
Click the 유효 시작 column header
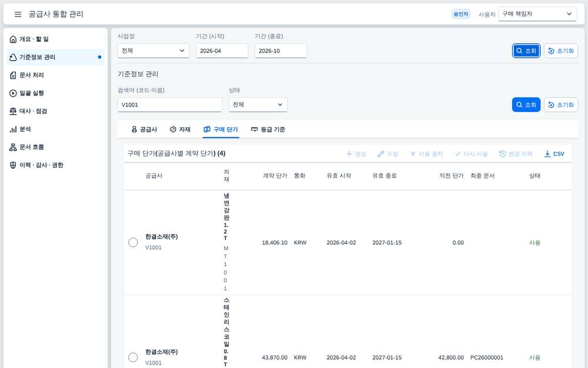pos(339,175)
